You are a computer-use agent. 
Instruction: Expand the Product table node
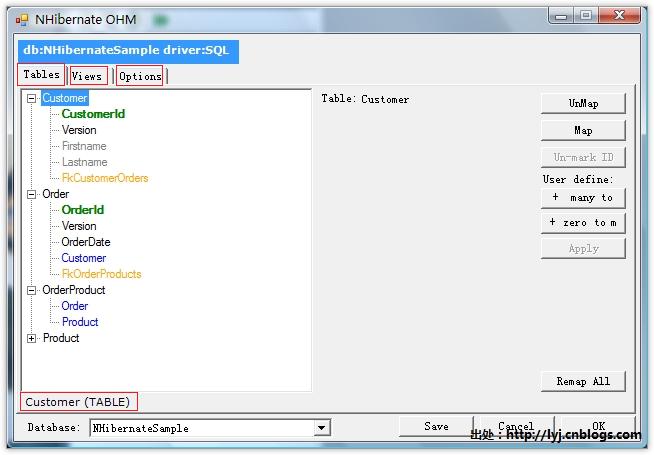click(31, 338)
